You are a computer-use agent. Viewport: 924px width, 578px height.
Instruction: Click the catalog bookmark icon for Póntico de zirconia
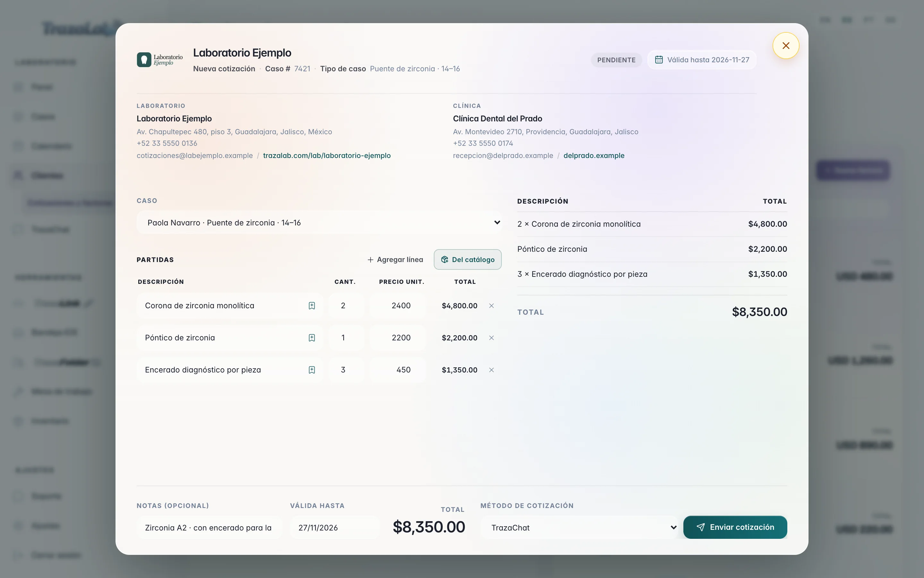point(312,338)
